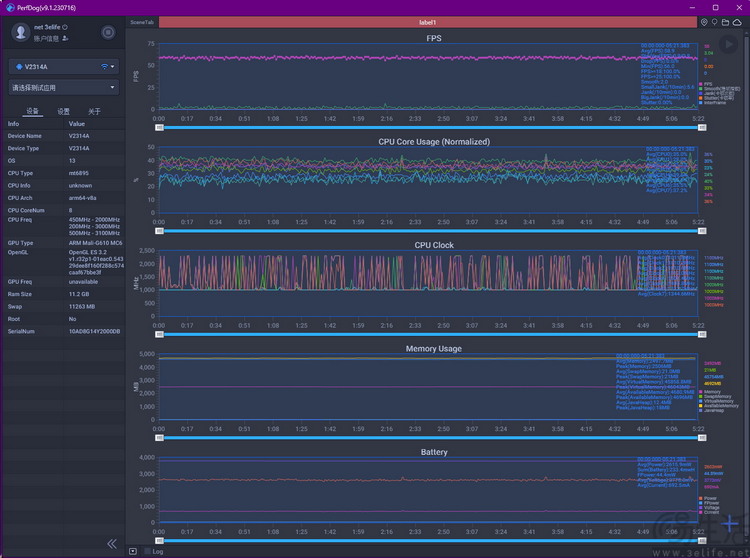The height and width of the screenshot is (558, 750).
Task: Toggle the AvailableMemory legend entry
Action: pos(719,406)
